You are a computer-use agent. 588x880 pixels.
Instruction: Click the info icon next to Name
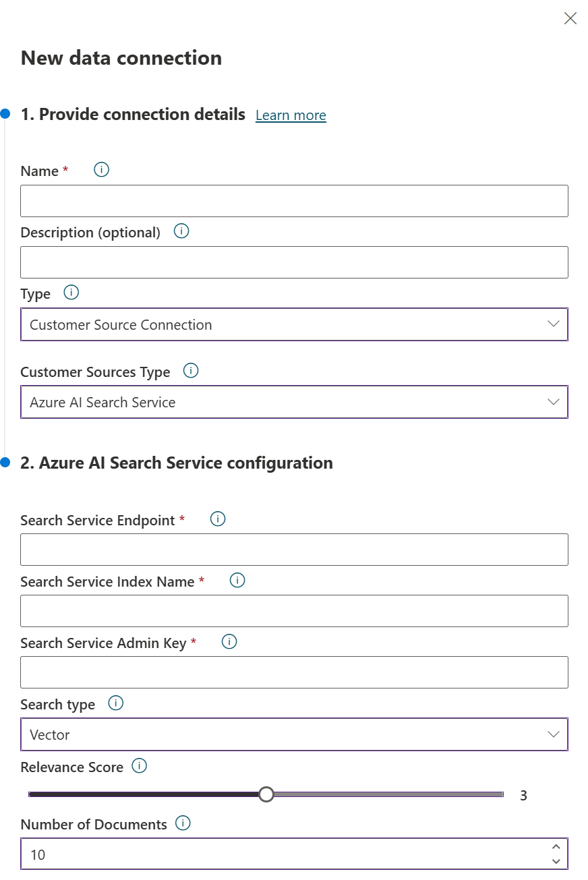pos(100,169)
